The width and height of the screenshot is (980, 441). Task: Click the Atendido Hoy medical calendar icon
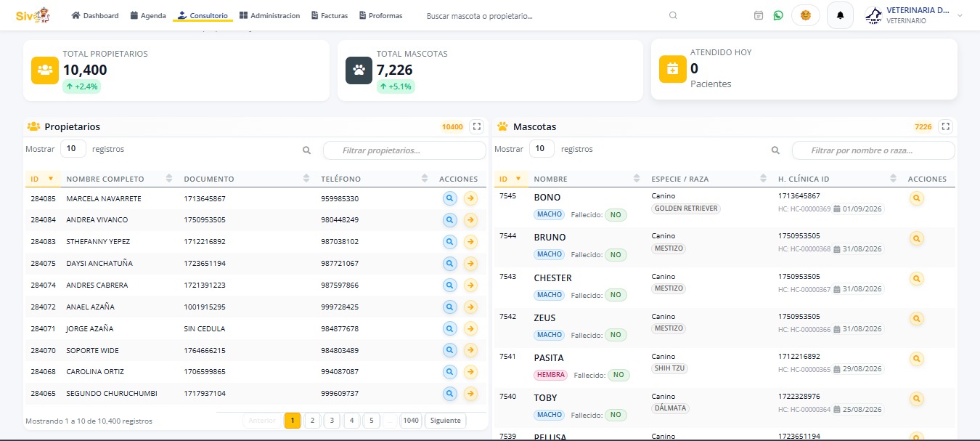coord(672,69)
